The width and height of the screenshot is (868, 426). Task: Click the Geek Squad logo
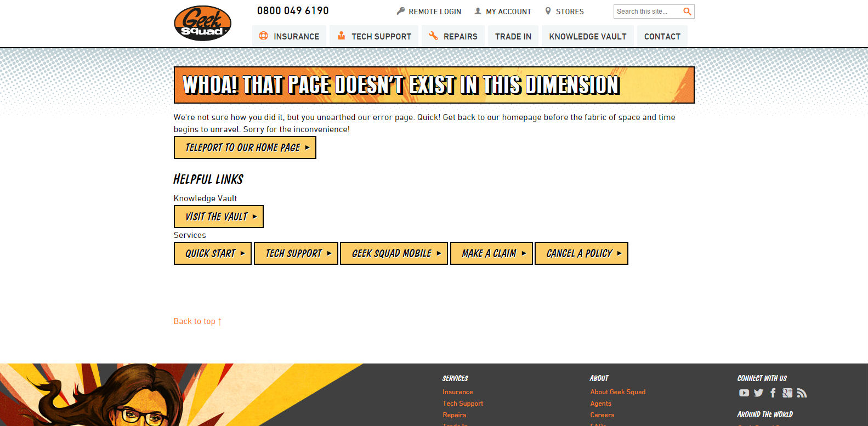[x=202, y=23]
